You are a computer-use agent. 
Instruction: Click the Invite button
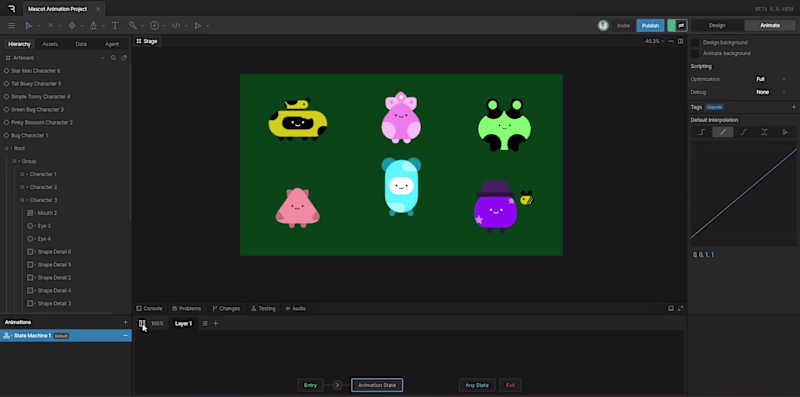click(623, 26)
